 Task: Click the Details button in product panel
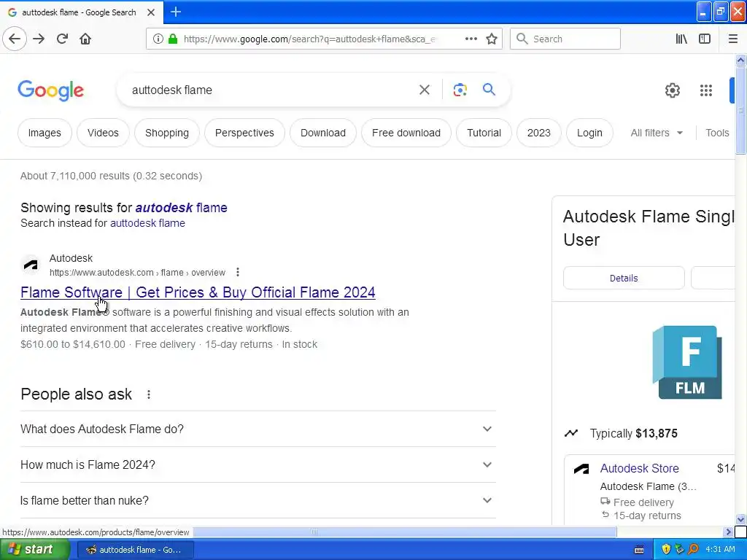(624, 278)
